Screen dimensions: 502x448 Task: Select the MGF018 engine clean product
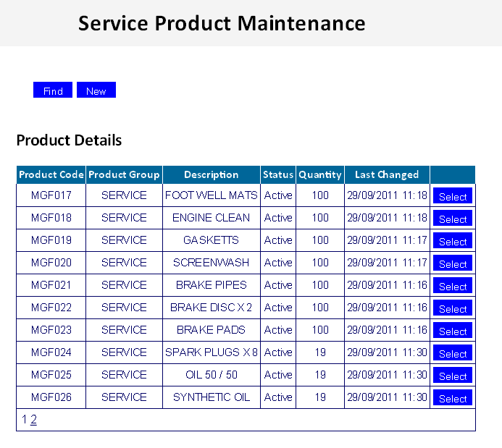(452, 218)
